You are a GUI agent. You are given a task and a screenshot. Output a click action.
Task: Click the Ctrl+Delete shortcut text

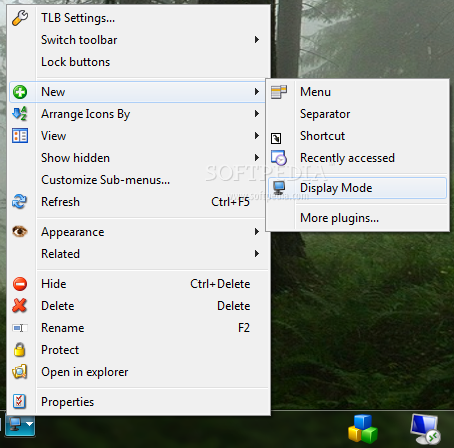[x=220, y=284]
